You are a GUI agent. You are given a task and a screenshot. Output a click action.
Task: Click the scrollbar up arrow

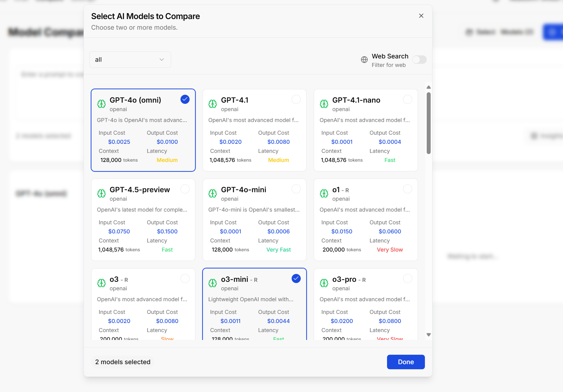coord(429,87)
